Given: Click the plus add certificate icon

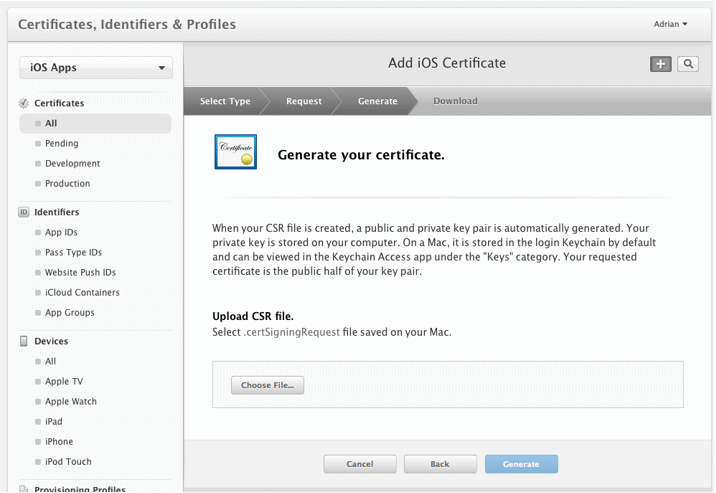Looking at the screenshot, I should (x=660, y=64).
